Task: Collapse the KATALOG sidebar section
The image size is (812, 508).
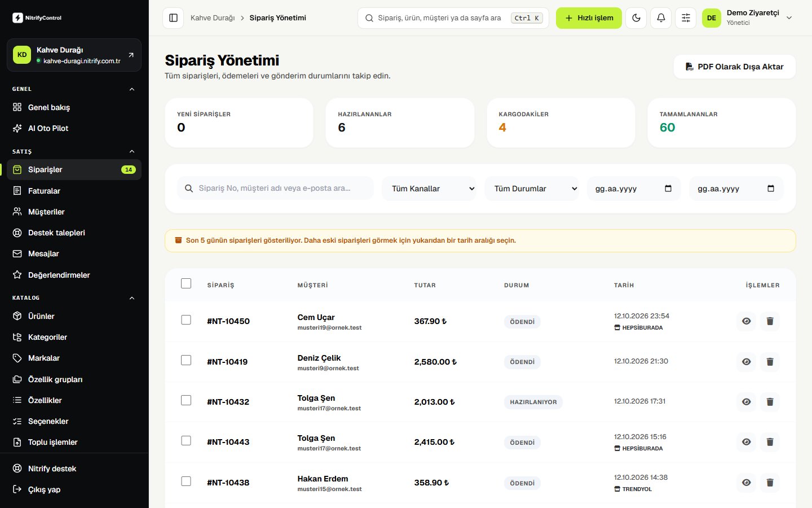Action: [132, 298]
